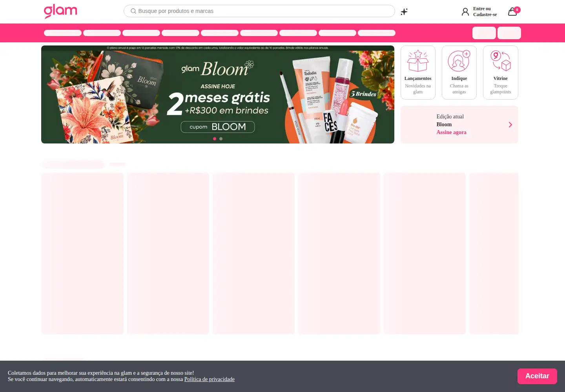Click Assine agora link
The width and height of the screenshot is (565, 392).
click(x=451, y=132)
